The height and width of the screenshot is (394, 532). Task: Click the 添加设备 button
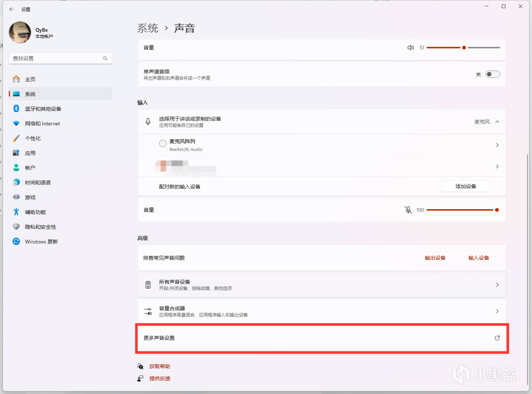click(466, 186)
